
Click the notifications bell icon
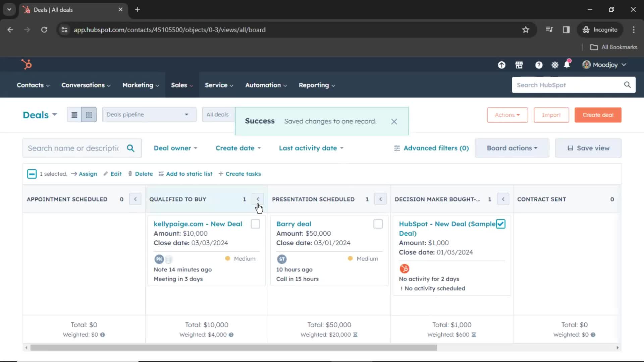pyautogui.click(x=567, y=65)
